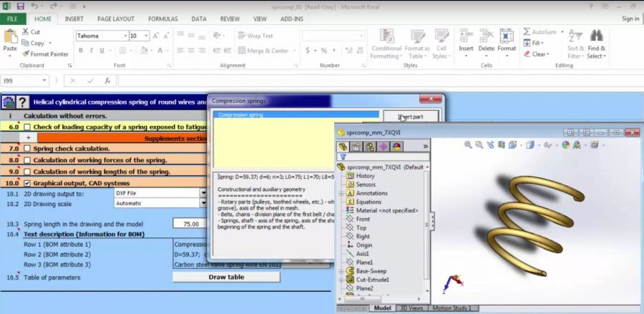Image resolution: width=644 pixels, height=314 pixels.
Task: Switch to the Motion Study 1 tab
Action: [x=452, y=308]
